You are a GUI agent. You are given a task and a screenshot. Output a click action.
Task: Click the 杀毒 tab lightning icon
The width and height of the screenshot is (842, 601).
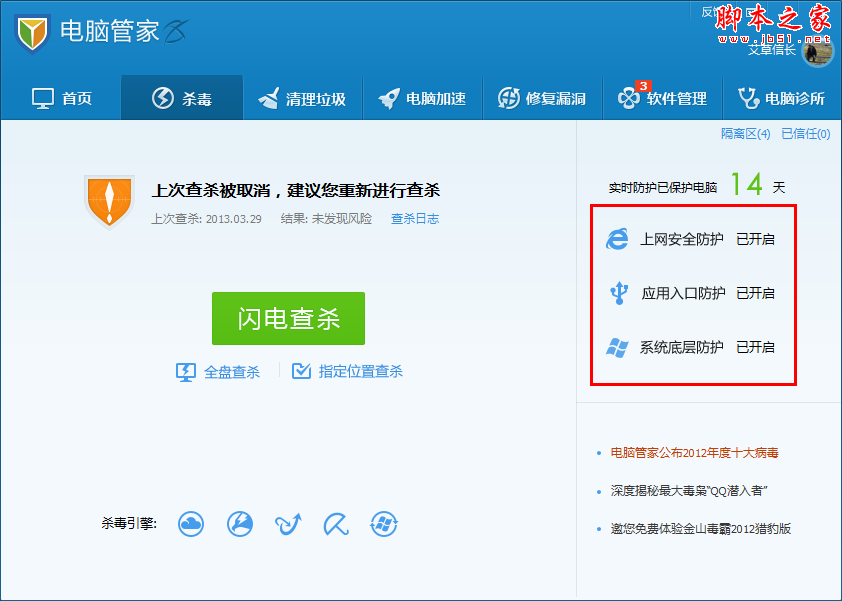[163, 98]
